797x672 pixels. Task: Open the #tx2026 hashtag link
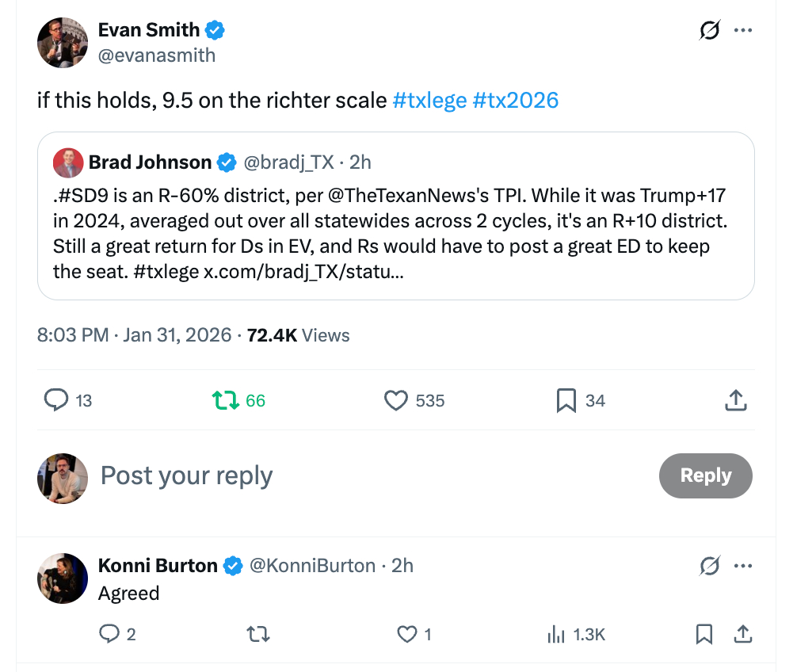[x=515, y=101]
